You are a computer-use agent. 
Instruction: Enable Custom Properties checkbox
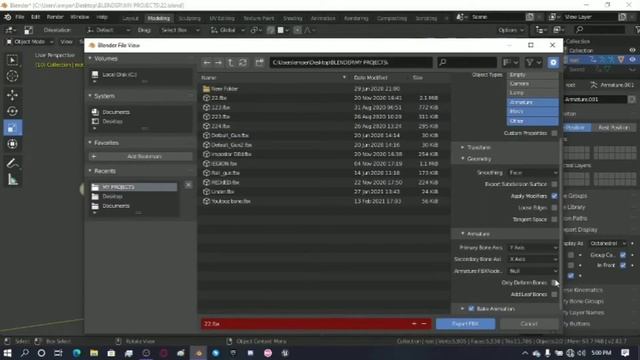point(554,133)
